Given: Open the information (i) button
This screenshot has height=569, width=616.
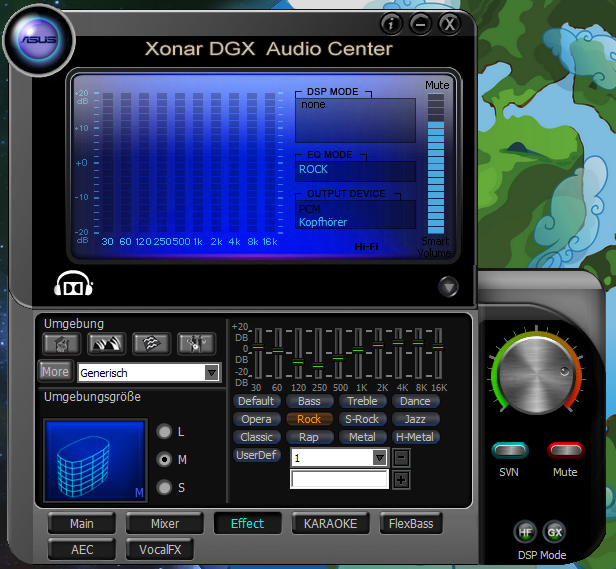Looking at the screenshot, I should [391, 24].
